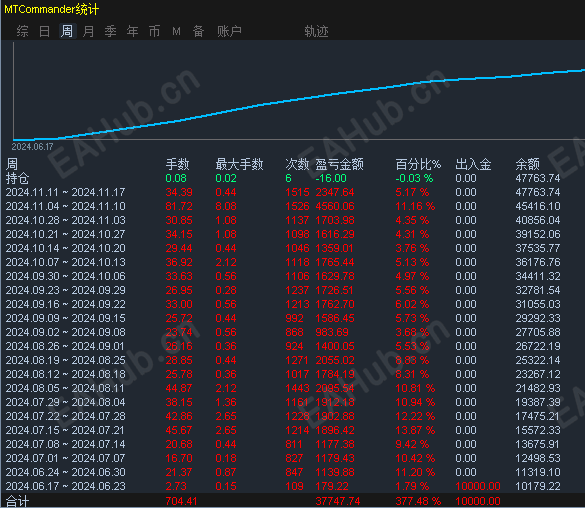Open the 季 quarterly tab

coord(110,31)
